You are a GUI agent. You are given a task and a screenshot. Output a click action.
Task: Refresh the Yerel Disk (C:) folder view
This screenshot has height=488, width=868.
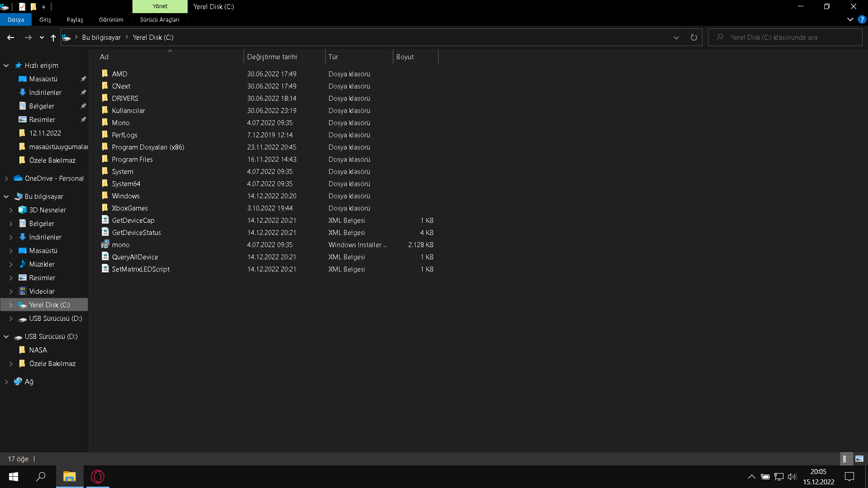[693, 38]
